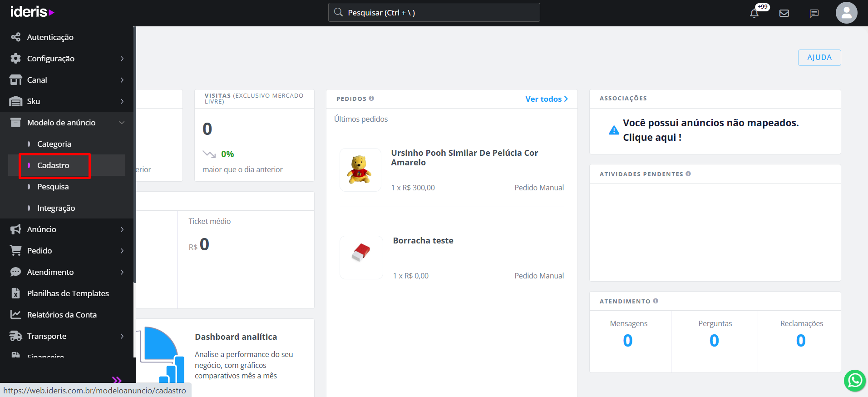The height and width of the screenshot is (397, 868).
Task: Collapse the Modelo de anúncio chevron
Action: pyautogui.click(x=122, y=123)
